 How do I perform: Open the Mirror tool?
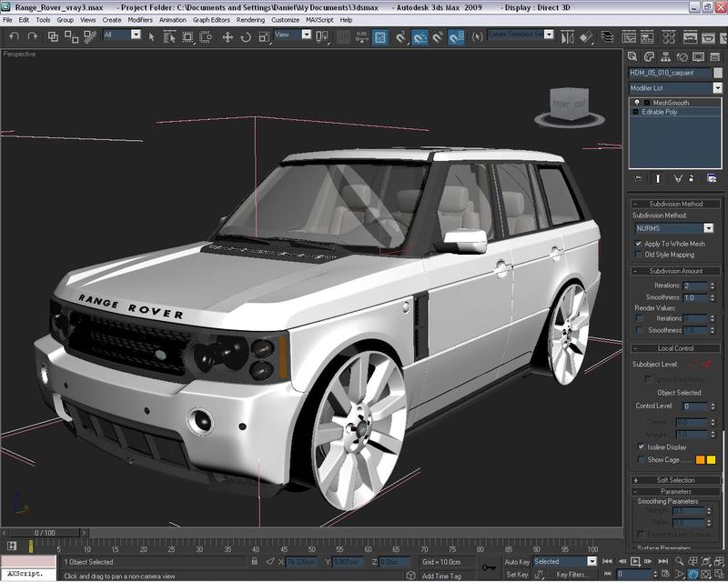pos(566,36)
